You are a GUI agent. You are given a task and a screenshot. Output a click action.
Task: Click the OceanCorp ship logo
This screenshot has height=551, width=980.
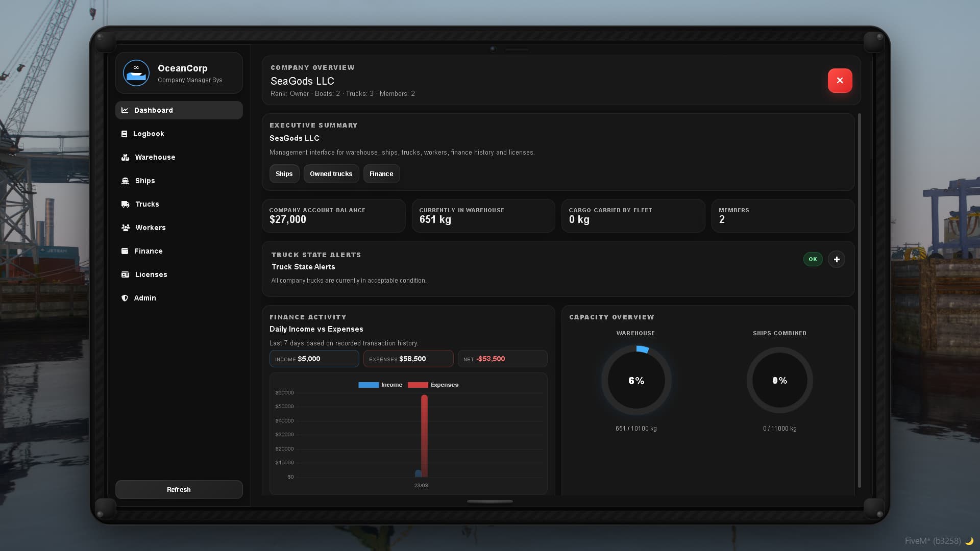click(x=136, y=73)
